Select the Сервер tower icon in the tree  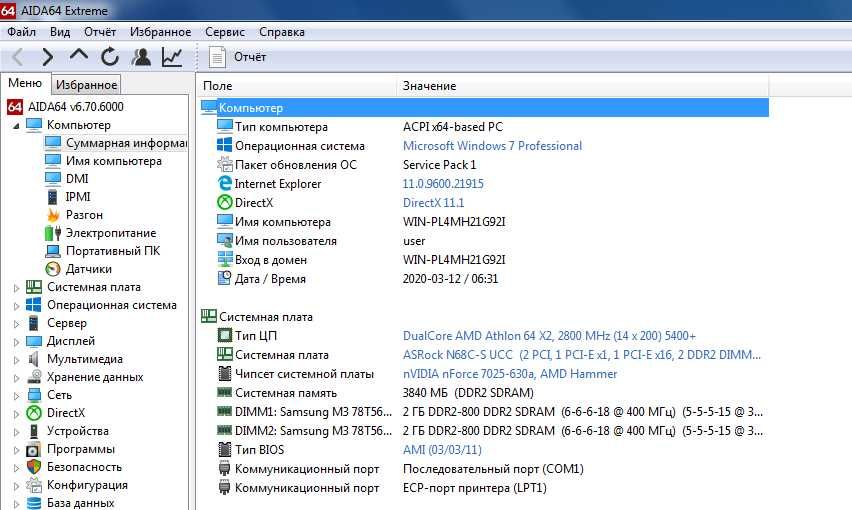click(34, 323)
